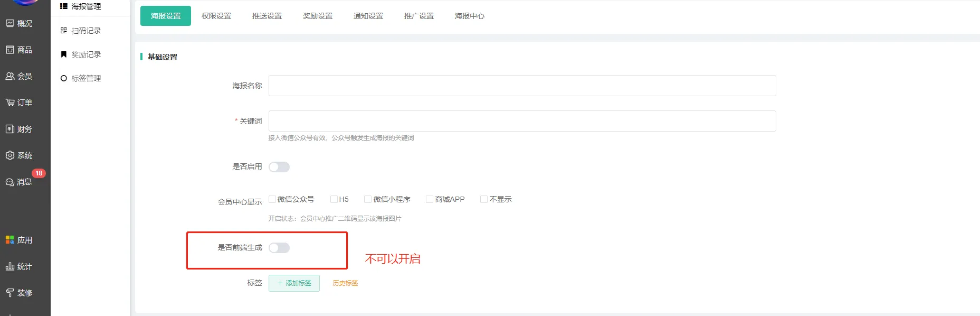
Task: Click the 系统 settings gear icon
Action: pos(10,155)
